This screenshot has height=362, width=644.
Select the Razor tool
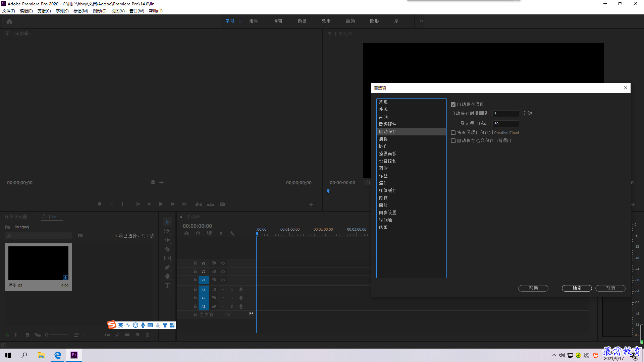click(x=167, y=249)
